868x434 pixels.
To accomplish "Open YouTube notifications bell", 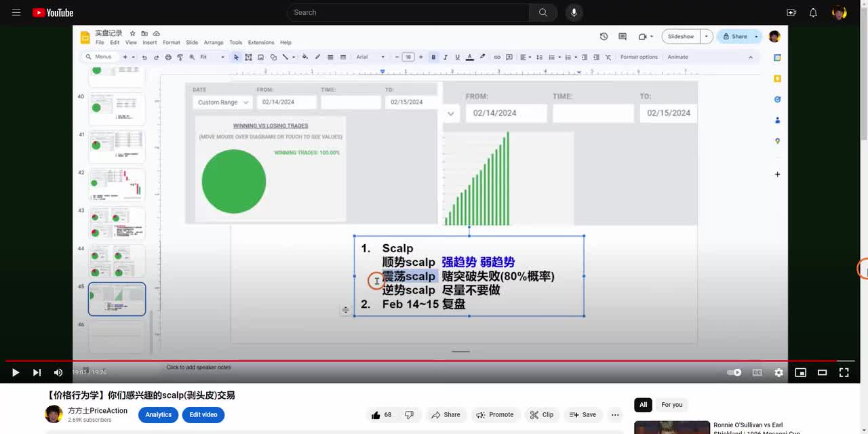I will 813,12.
